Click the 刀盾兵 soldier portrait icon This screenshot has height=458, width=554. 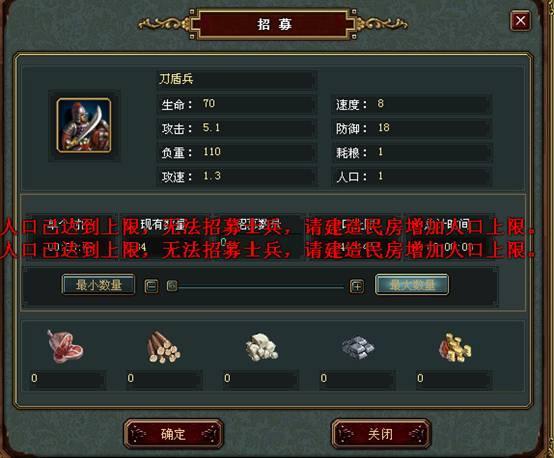84,125
